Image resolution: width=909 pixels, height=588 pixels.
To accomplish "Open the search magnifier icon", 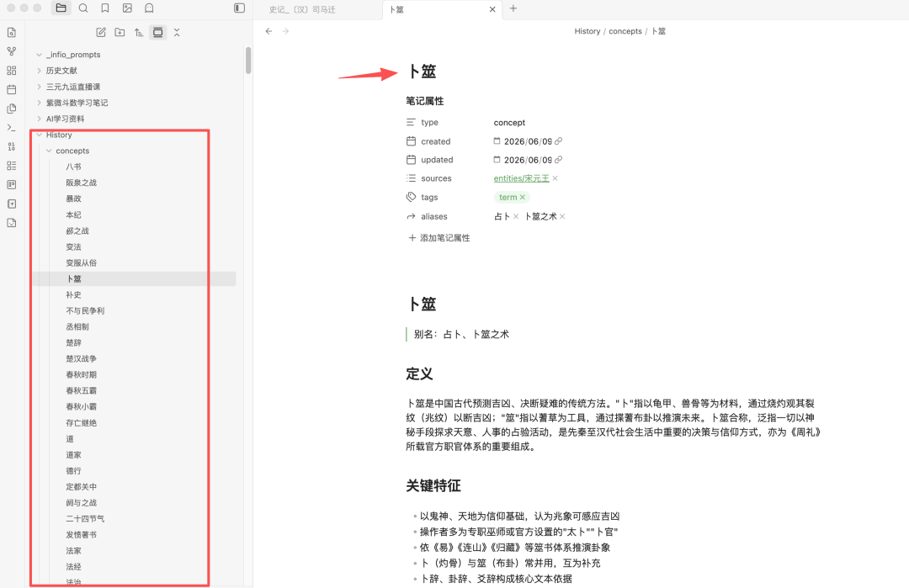I will point(83,8).
